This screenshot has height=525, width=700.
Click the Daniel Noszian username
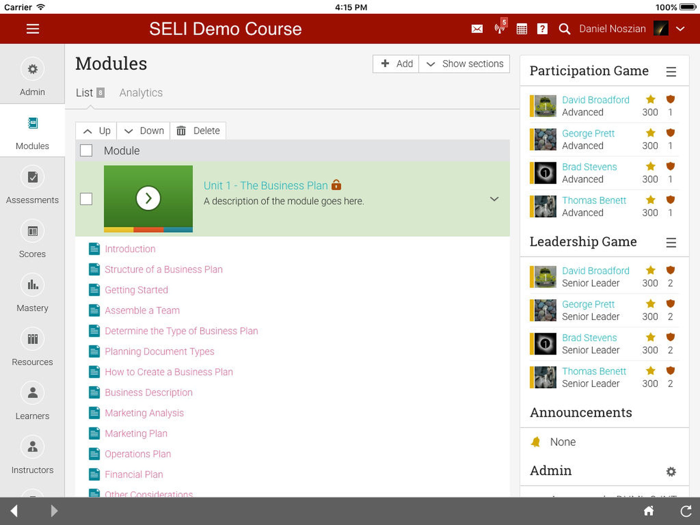[x=612, y=29]
